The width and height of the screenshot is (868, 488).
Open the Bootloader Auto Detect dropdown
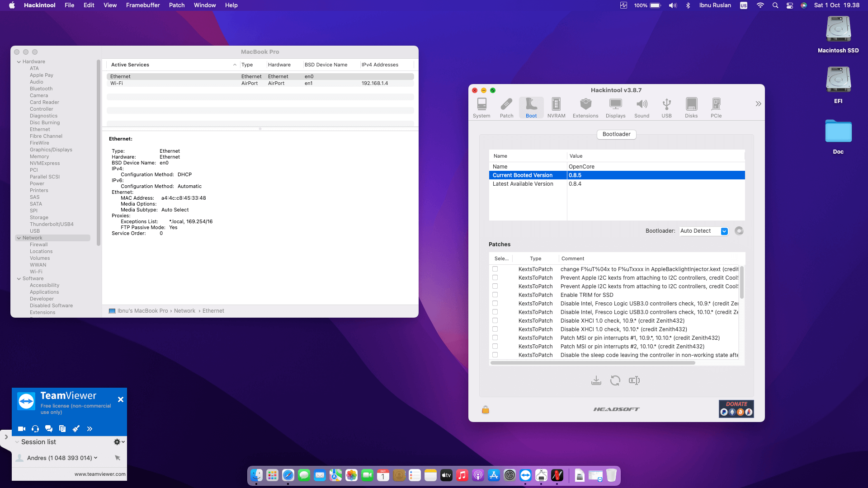click(704, 231)
